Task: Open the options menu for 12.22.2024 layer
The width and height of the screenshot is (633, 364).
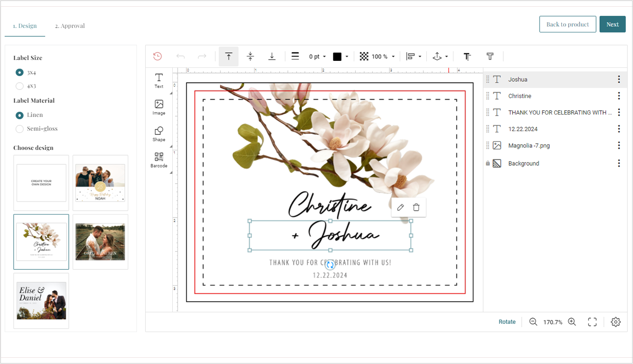Action: point(618,129)
